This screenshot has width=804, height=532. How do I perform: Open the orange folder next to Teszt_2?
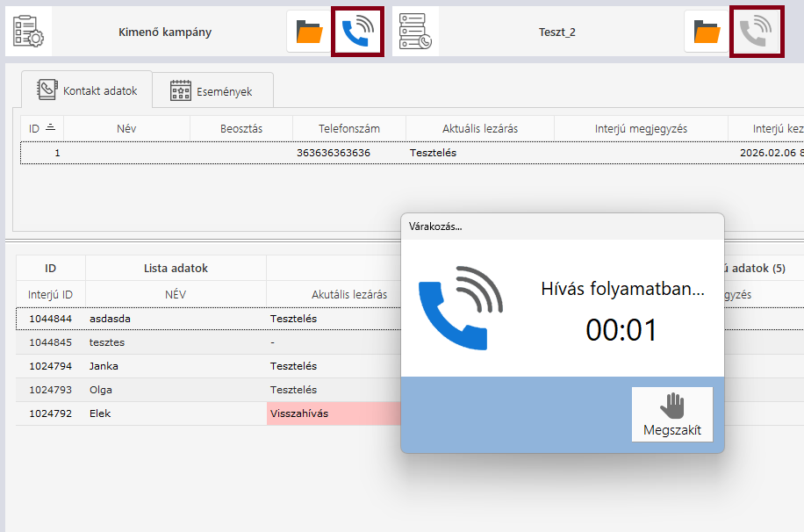pos(707,32)
